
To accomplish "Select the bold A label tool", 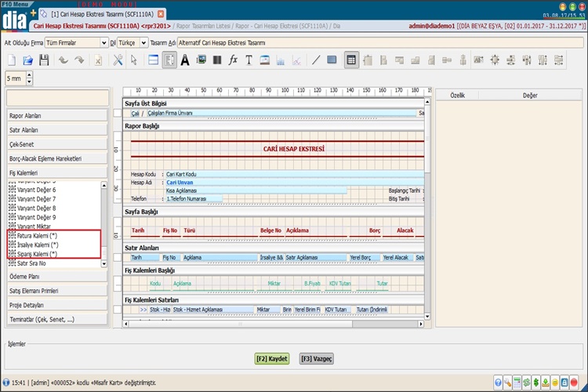I will (185, 60).
